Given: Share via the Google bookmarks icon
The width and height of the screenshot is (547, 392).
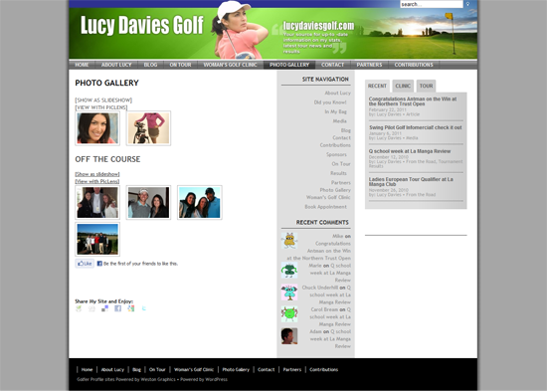Looking at the screenshot, I should 131,308.
